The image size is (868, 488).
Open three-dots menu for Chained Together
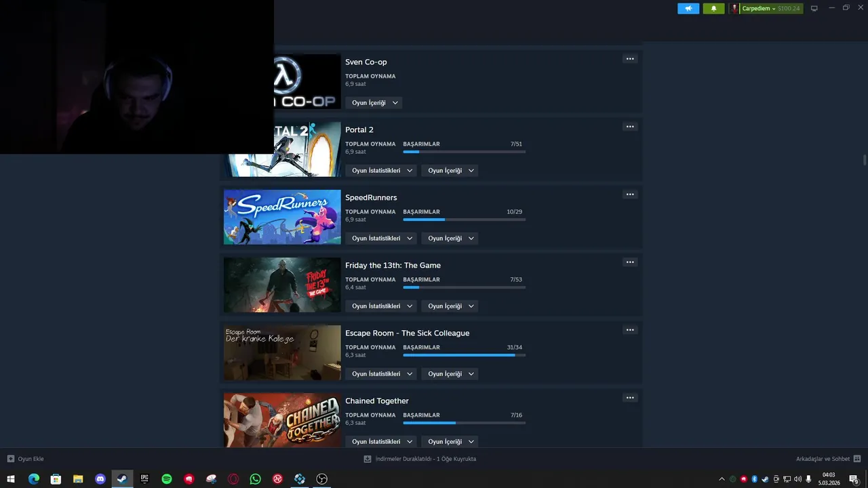click(630, 398)
